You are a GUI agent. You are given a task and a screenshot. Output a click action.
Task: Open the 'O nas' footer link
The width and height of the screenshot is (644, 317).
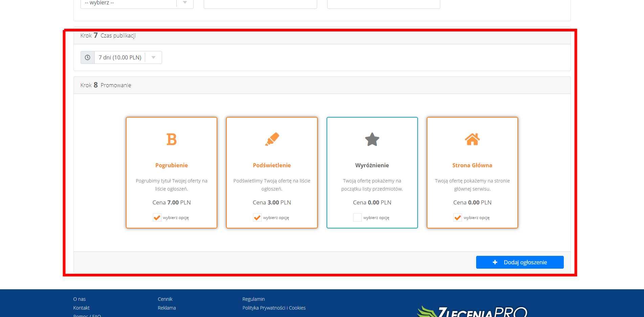click(x=80, y=299)
